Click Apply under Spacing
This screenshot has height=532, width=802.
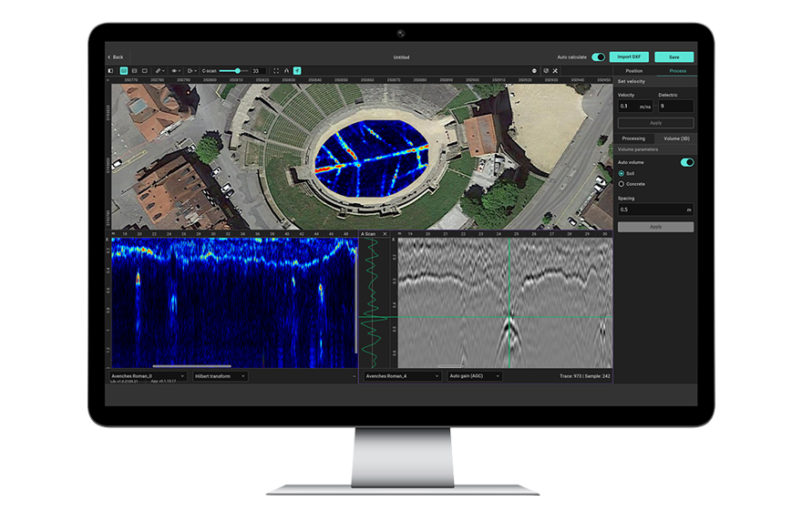655,227
